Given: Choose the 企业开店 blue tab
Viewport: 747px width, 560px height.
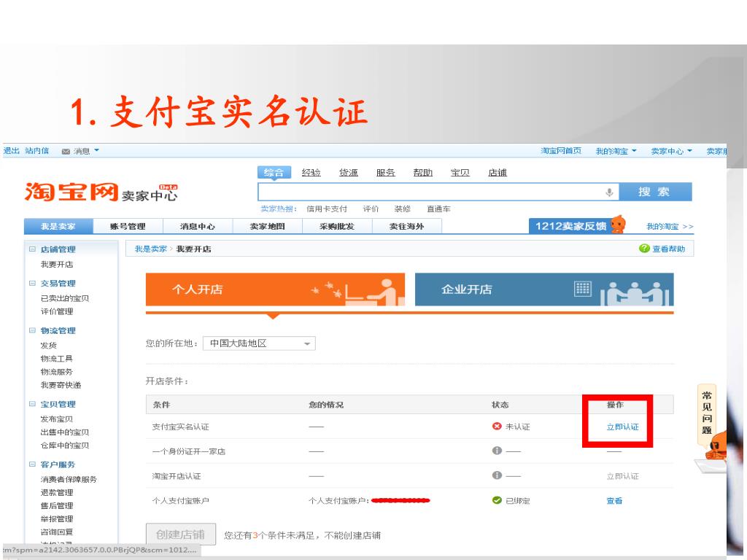Looking at the screenshot, I should tap(544, 289).
